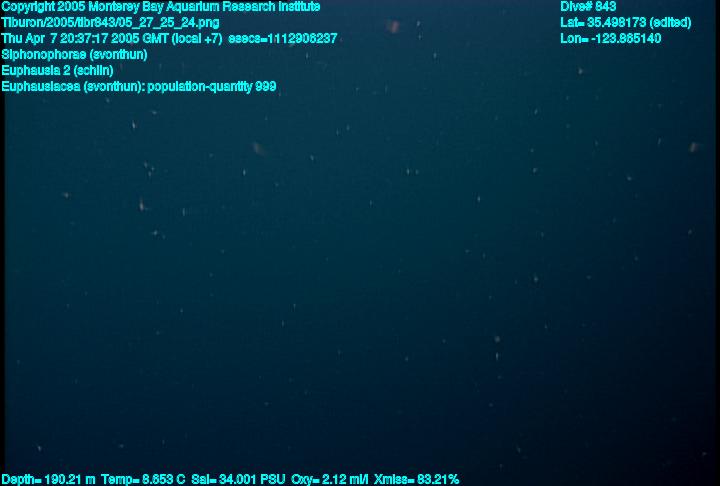Select Euphausiacea population-quantity 999 annotation
The image size is (720, 486).
coord(139,87)
